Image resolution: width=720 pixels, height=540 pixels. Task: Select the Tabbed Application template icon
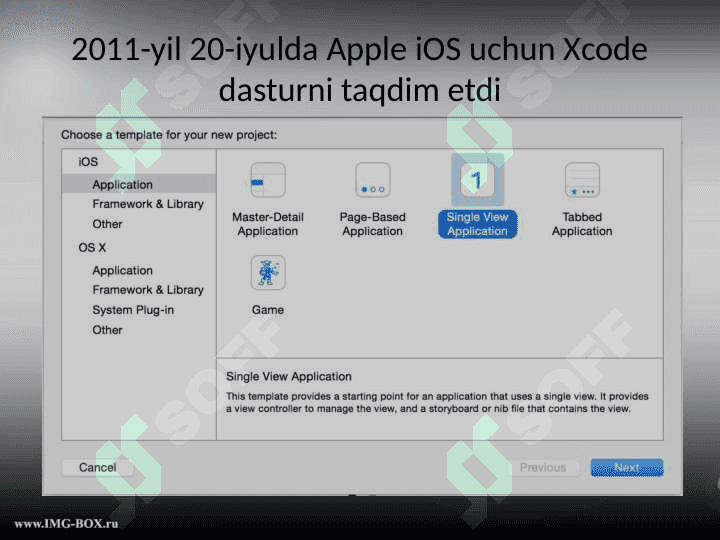582,180
